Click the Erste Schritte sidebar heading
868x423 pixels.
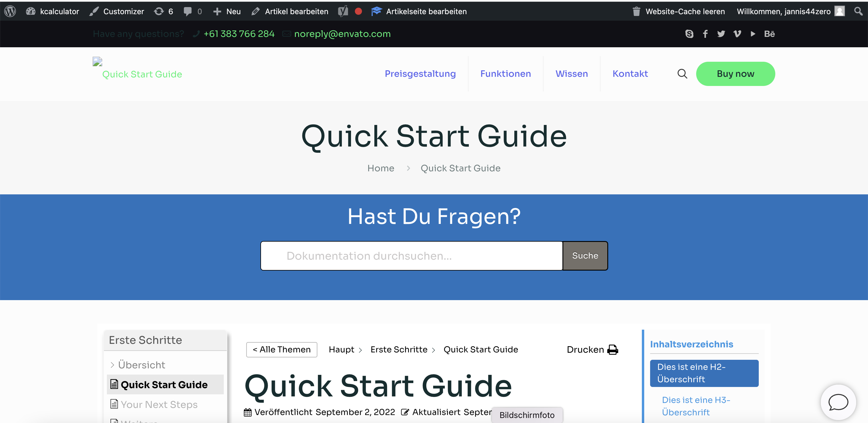pos(145,340)
